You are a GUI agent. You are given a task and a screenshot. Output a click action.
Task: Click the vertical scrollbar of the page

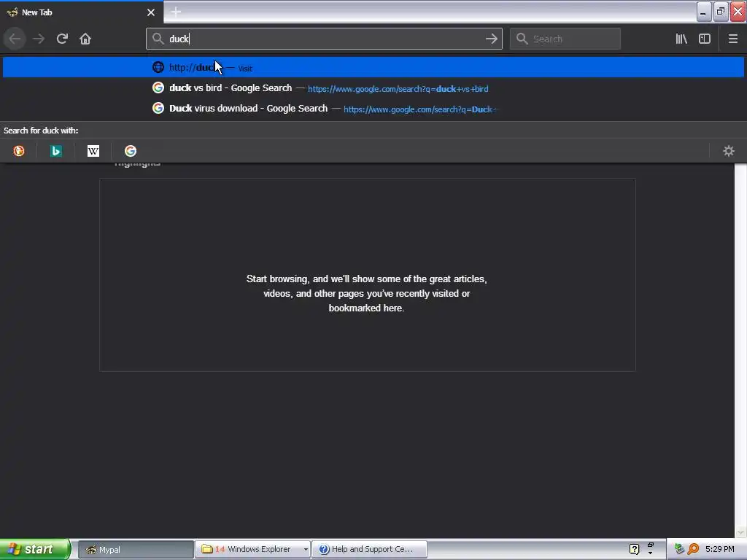click(x=740, y=350)
